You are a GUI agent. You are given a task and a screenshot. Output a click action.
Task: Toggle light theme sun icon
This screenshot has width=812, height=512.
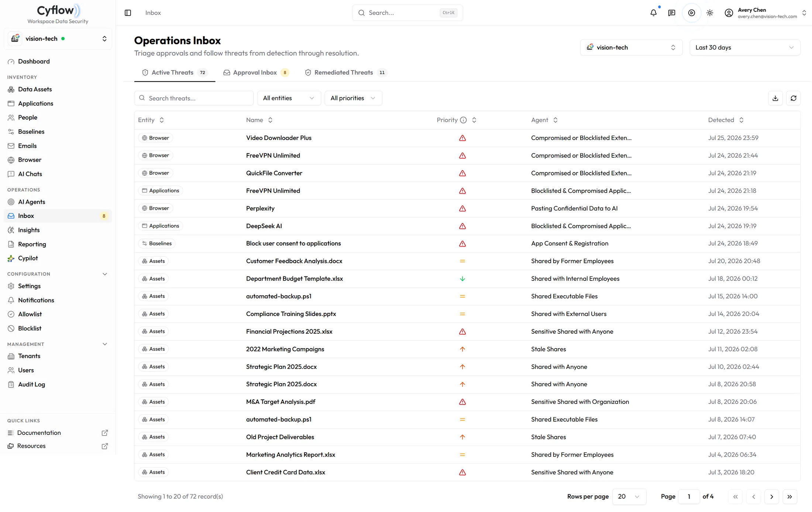tap(710, 13)
